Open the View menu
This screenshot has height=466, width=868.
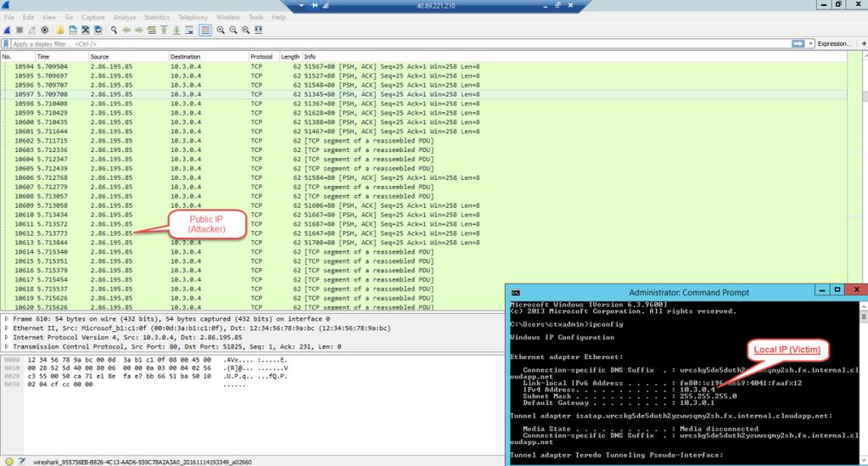pos(49,17)
